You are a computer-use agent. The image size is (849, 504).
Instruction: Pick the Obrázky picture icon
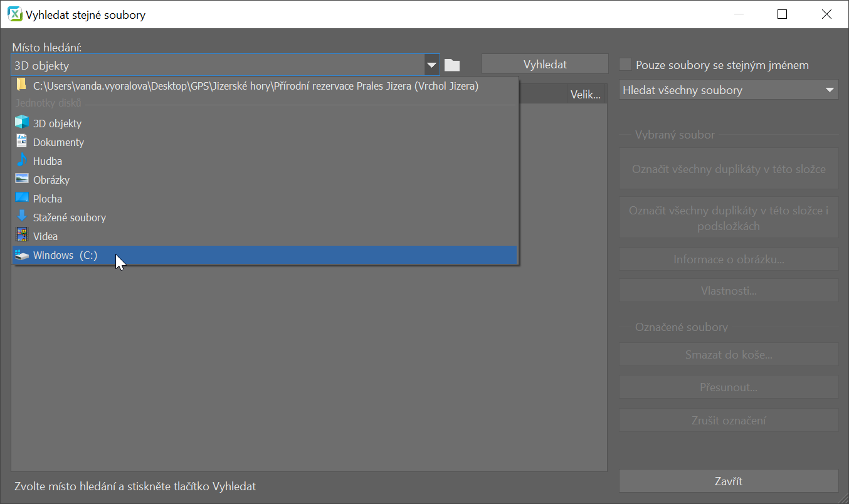pos(22,179)
